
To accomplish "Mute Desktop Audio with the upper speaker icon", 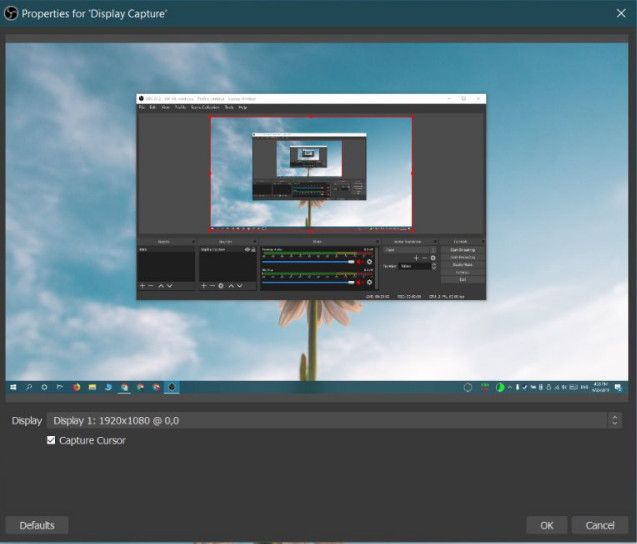I will (x=360, y=262).
